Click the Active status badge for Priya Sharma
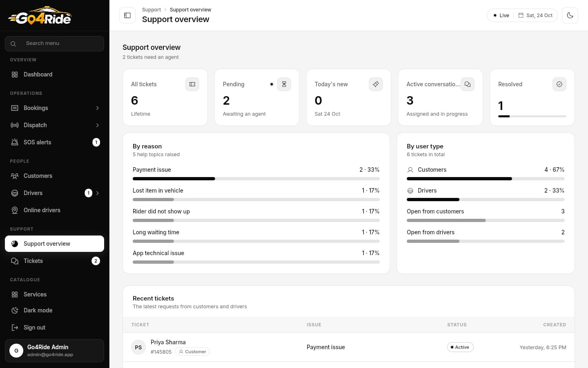This screenshot has height=368, width=588. (x=460, y=347)
